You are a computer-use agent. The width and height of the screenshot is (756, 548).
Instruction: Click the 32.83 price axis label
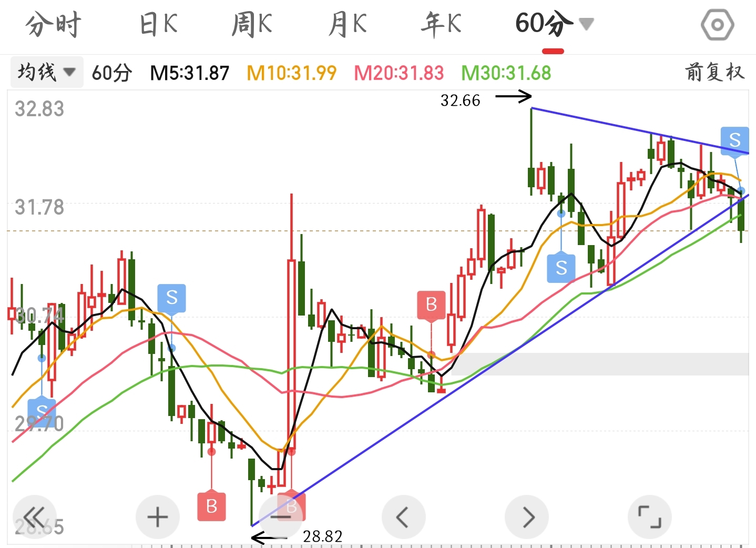point(39,109)
